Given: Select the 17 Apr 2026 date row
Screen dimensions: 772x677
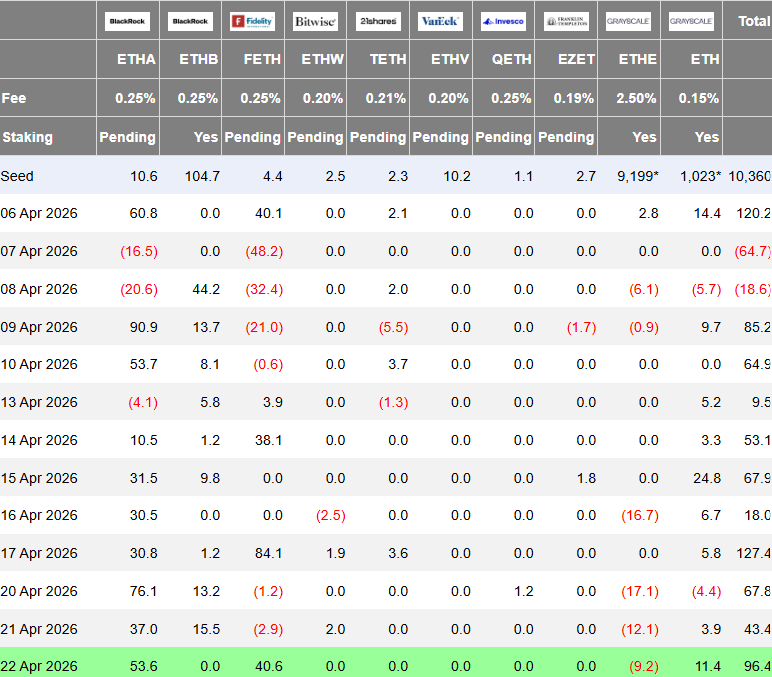Looking at the screenshot, I should [x=386, y=553].
